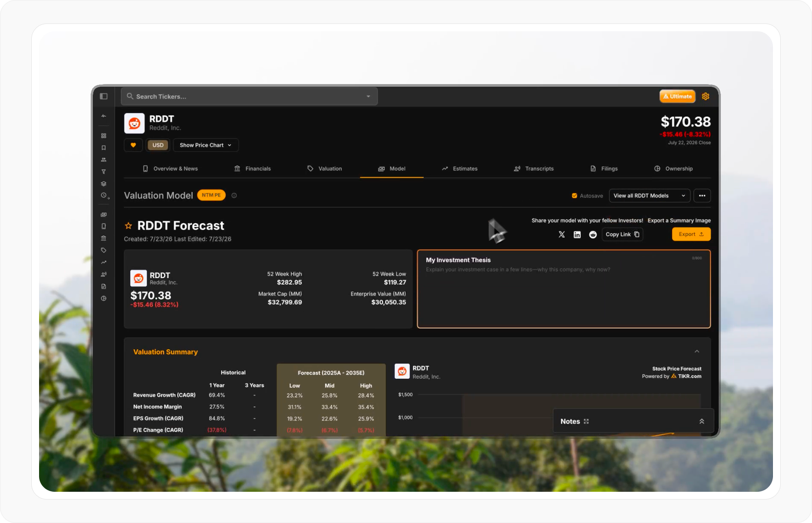Click the Ownership pie icon in left sidebar
Image resolution: width=812 pixels, height=523 pixels.
pyautogui.click(x=104, y=298)
